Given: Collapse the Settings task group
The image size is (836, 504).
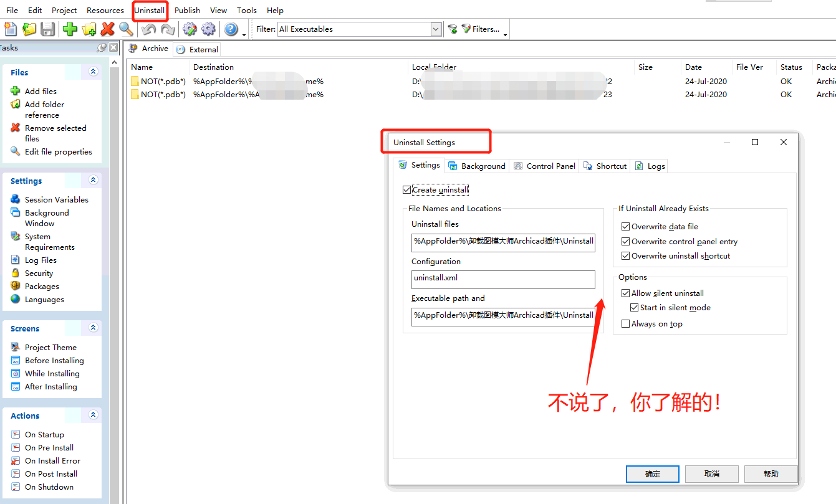Looking at the screenshot, I should (94, 180).
